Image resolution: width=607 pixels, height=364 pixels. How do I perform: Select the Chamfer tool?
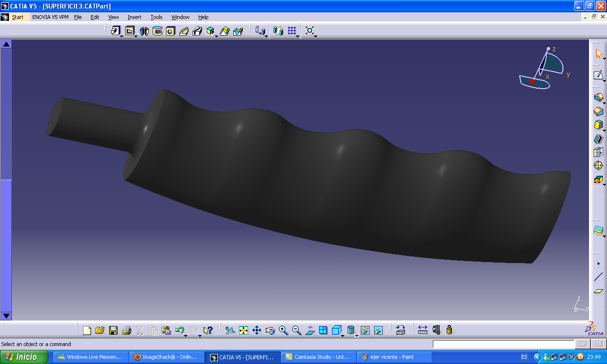[598, 111]
